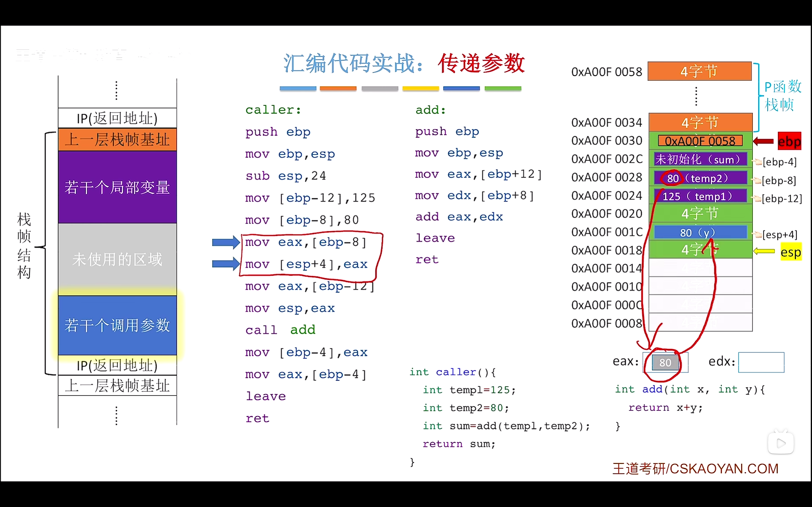Click the orange title underline segment

[x=338, y=88]
